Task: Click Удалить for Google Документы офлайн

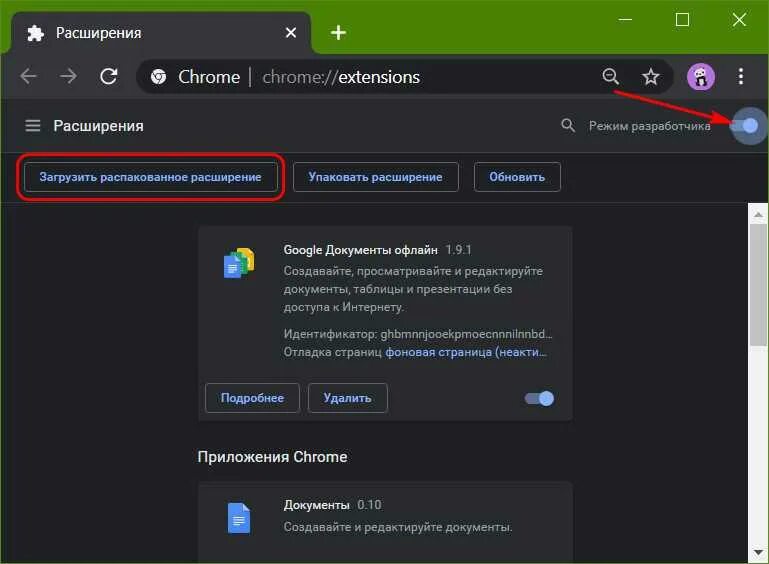Action: (347, 398)
